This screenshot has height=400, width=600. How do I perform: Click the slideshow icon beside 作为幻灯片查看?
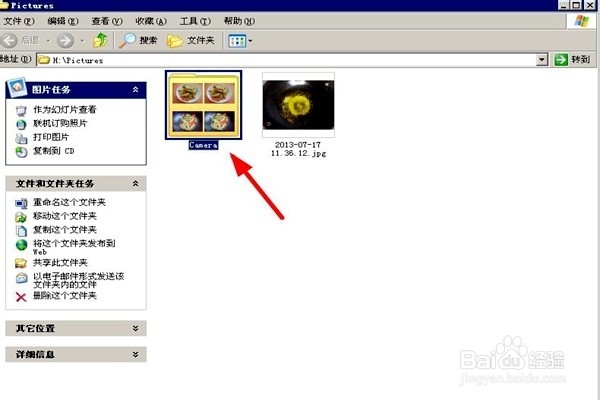tap(21, 111)
